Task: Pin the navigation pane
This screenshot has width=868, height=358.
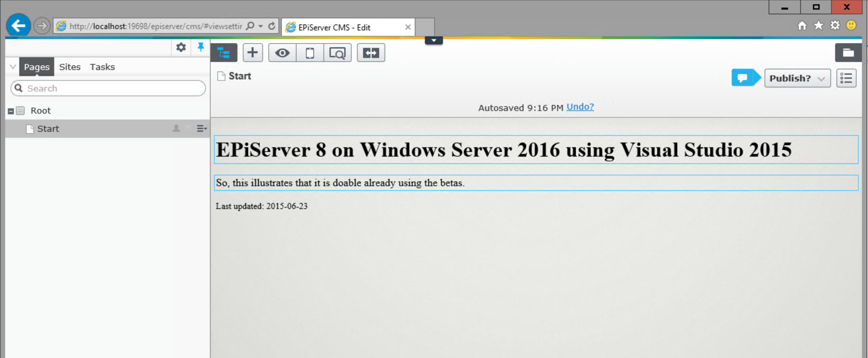Action: [201, 47]
